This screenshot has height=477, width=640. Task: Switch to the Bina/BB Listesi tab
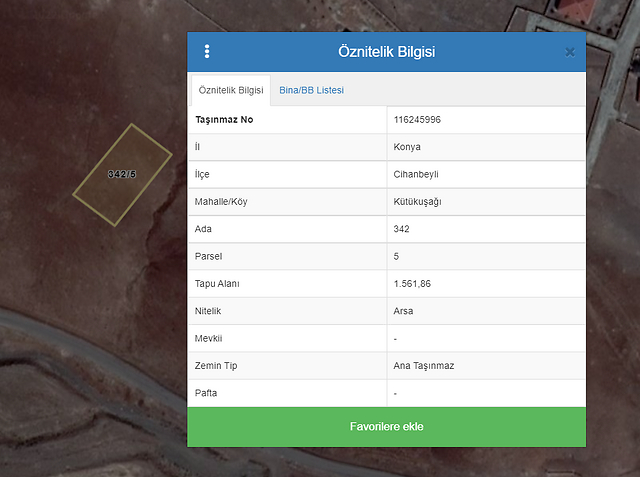(311, 90)
